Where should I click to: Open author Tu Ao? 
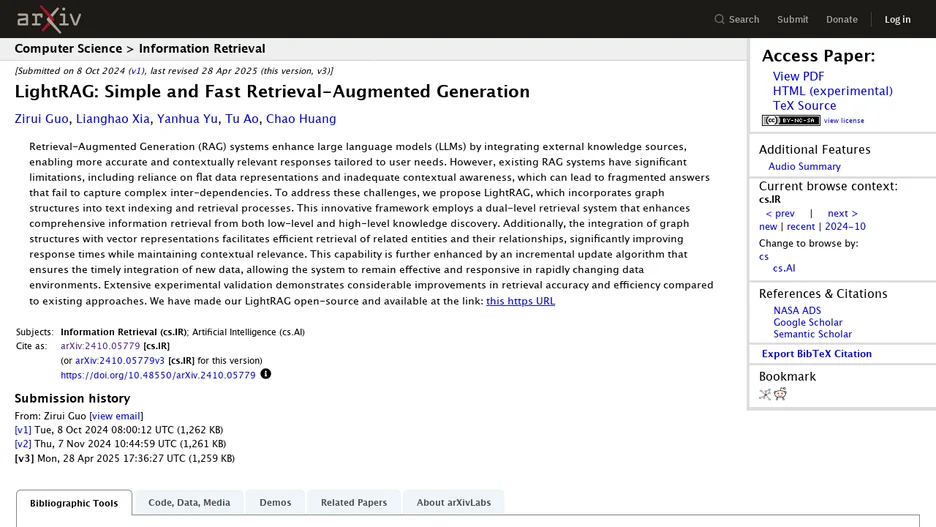[242, 119]
